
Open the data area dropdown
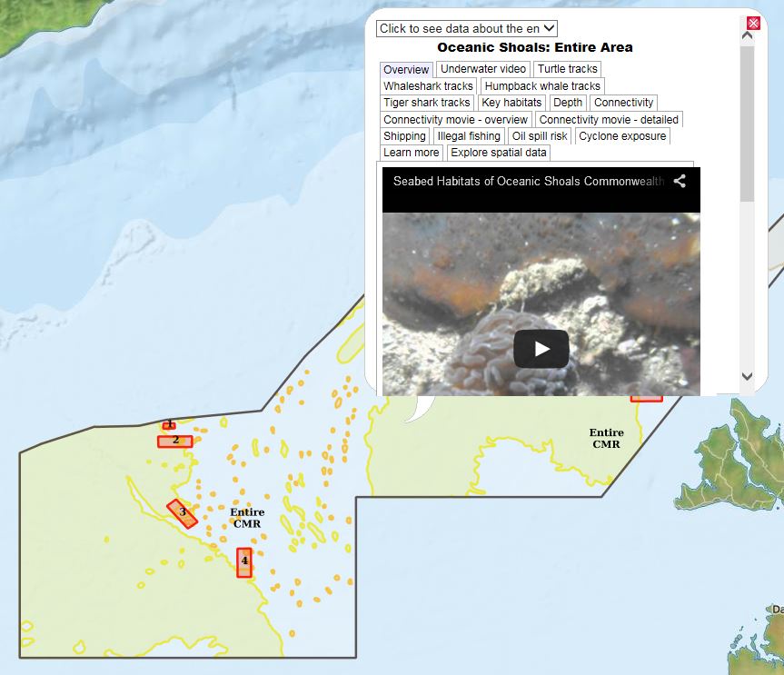point(467,28)
